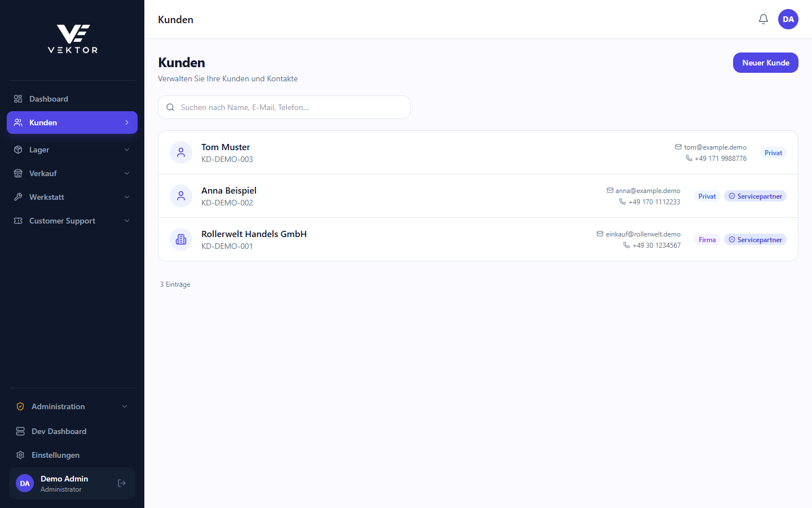
Task: Click the Dashboard grid icon
Action: (x=18, y=99)
